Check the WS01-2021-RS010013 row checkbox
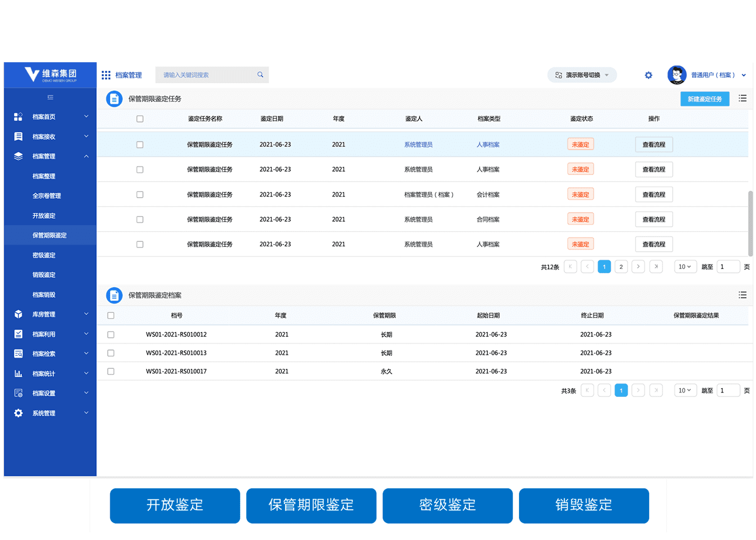Viewport: 756px width, 540px height. tap(111, 353)
